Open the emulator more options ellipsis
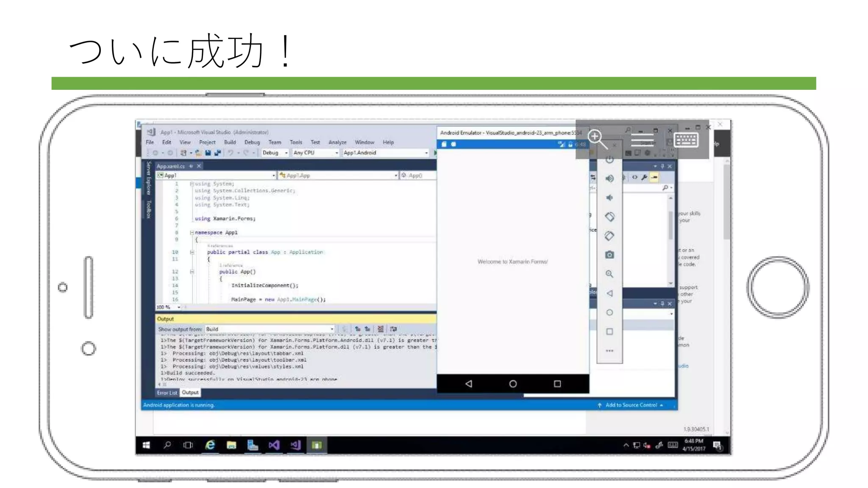Image resolution: width=868 pixels, height=488 pixels. click(x=609, y=351)
